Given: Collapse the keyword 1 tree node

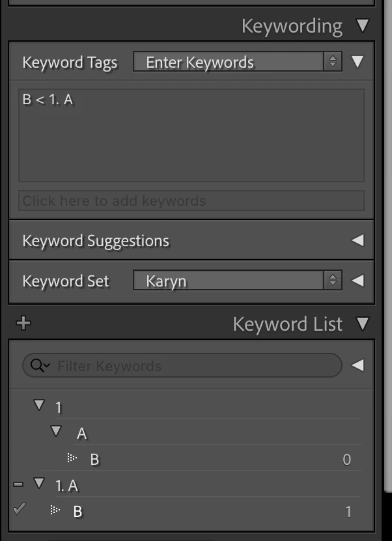Looking at the screenshot, I should [39, 405].
